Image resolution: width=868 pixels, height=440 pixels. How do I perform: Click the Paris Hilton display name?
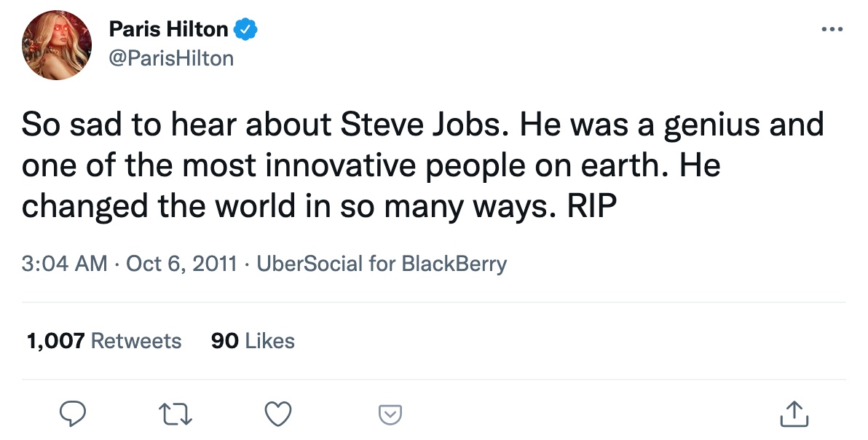coord(168,30)
